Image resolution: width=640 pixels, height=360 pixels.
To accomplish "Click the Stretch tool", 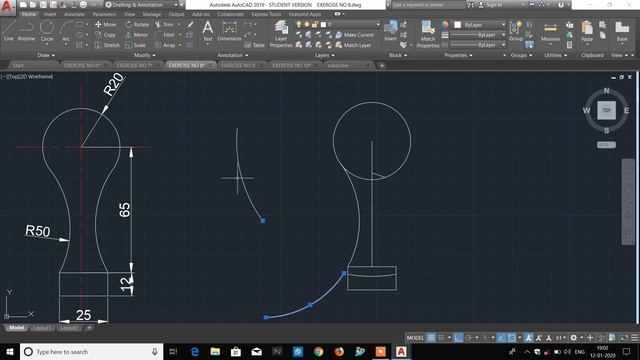I will pyautogui.click(x=107, y=45).
